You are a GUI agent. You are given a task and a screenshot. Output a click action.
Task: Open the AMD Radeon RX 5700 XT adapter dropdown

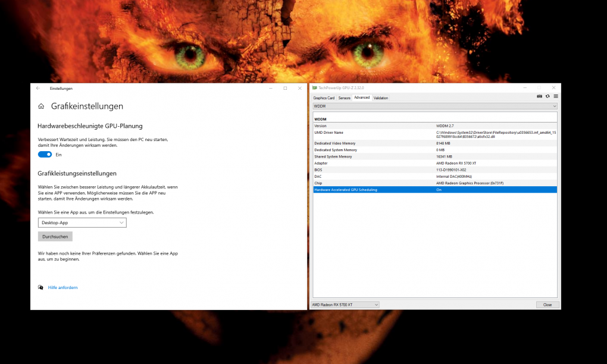click(345, 305)
